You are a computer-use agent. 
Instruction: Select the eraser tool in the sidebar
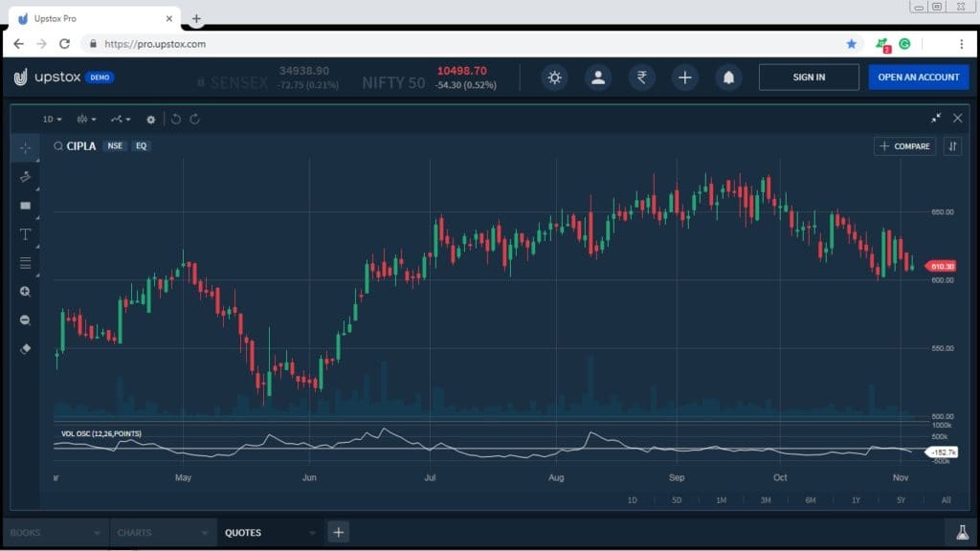pos(25,349)
